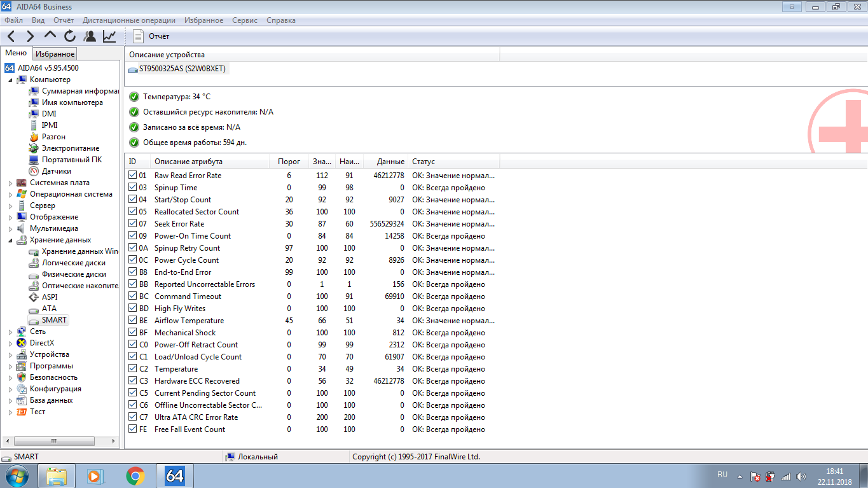Open Chrome from the taskbar
Screen dimensions: 868x488
(135, 475)
